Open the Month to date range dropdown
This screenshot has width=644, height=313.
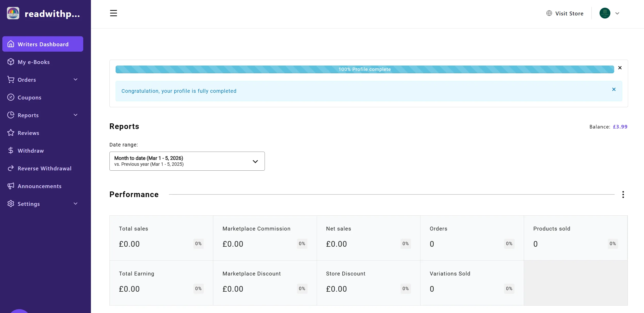tap(187, 161)
